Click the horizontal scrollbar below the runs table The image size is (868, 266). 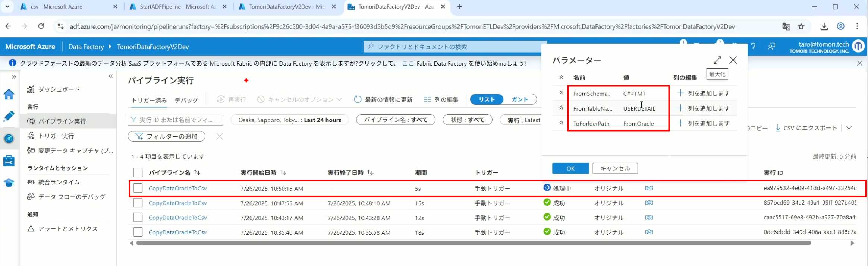point(473,243)
